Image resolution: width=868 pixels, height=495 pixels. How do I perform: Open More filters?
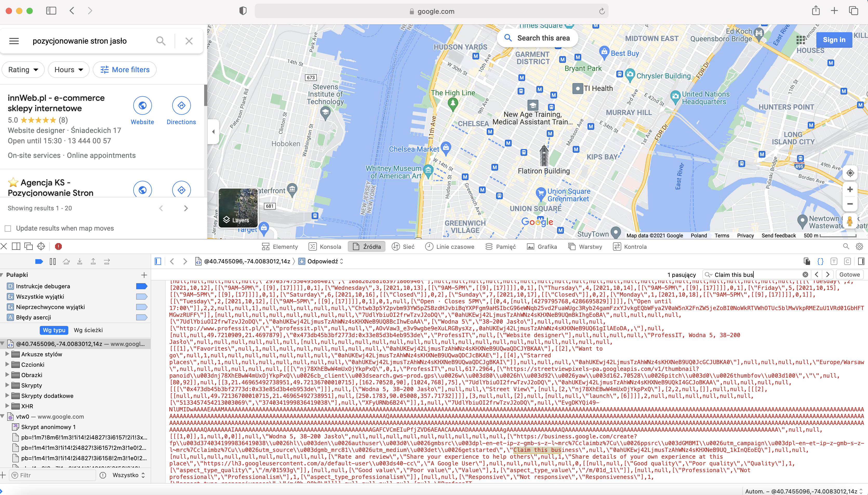[125, 70]
